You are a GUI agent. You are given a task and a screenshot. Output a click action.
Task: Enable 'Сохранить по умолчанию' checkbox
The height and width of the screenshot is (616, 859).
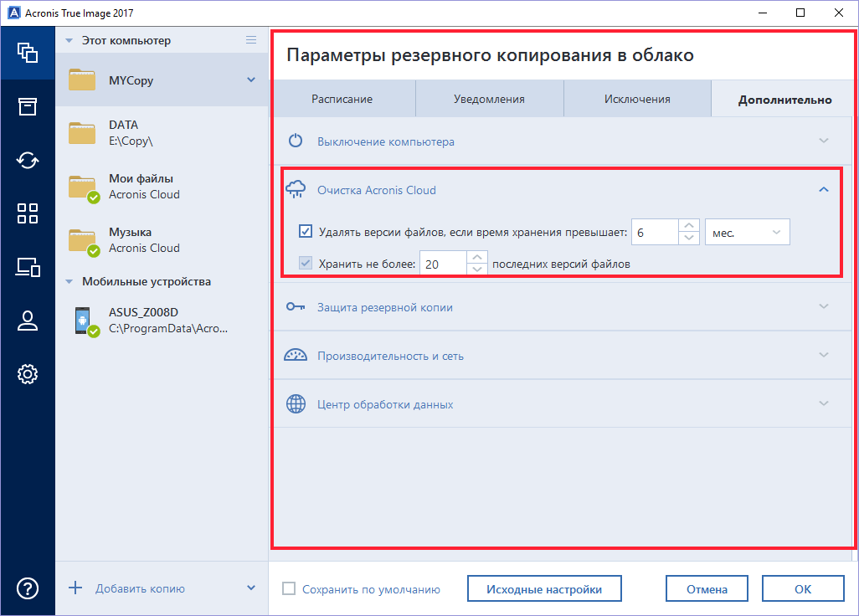click(x=289, y=589)
